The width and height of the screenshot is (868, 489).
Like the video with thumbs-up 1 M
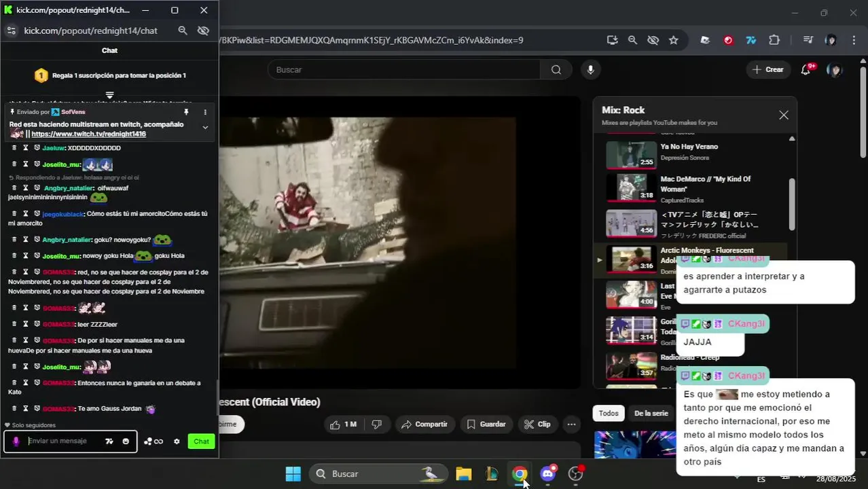tap(344, 424)
